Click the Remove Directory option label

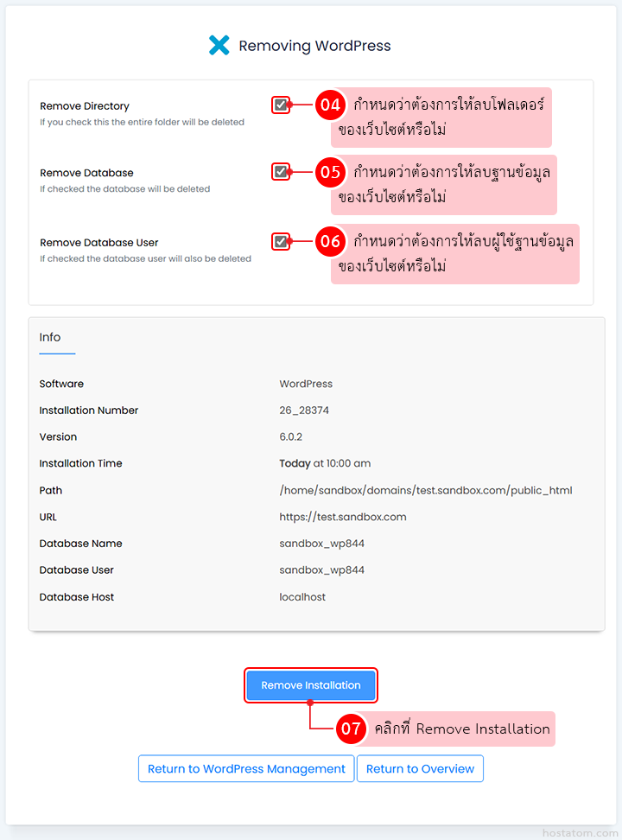click(85, 106)
